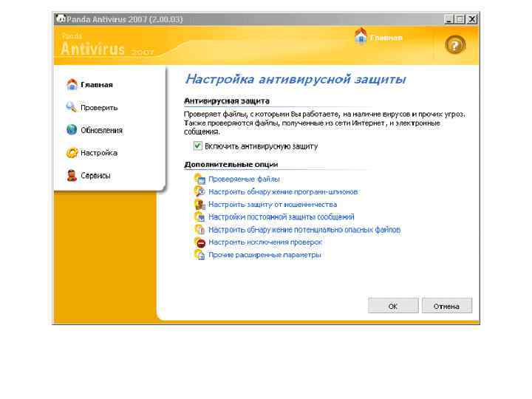Go to the Проверить section

(99, 108)
